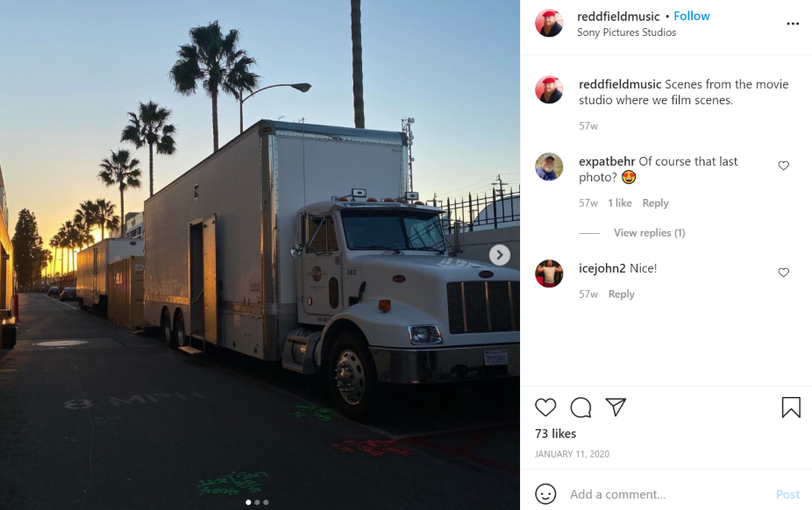Save post with bookmark icon
Screen dimensions: 812x510
tap(791, 407)
